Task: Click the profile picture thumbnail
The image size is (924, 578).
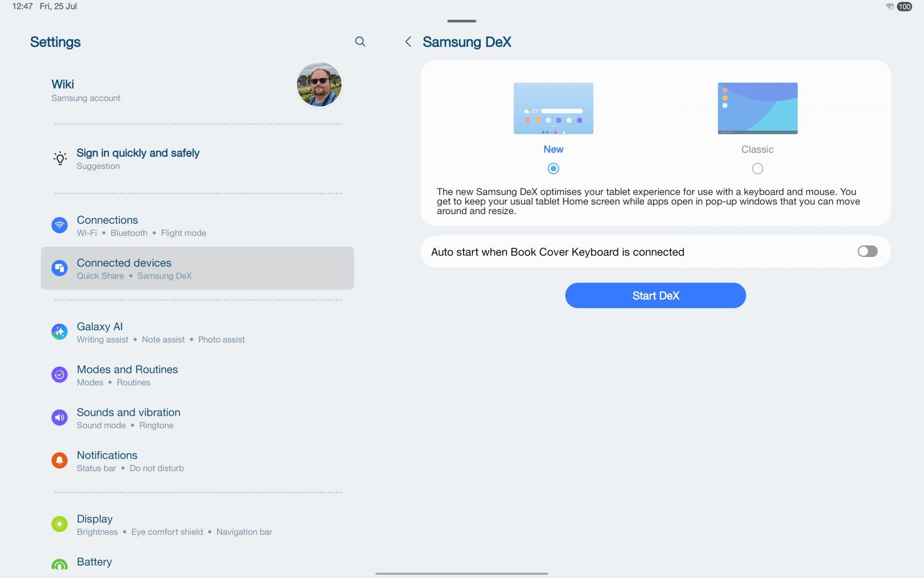Action: point(319,84)
